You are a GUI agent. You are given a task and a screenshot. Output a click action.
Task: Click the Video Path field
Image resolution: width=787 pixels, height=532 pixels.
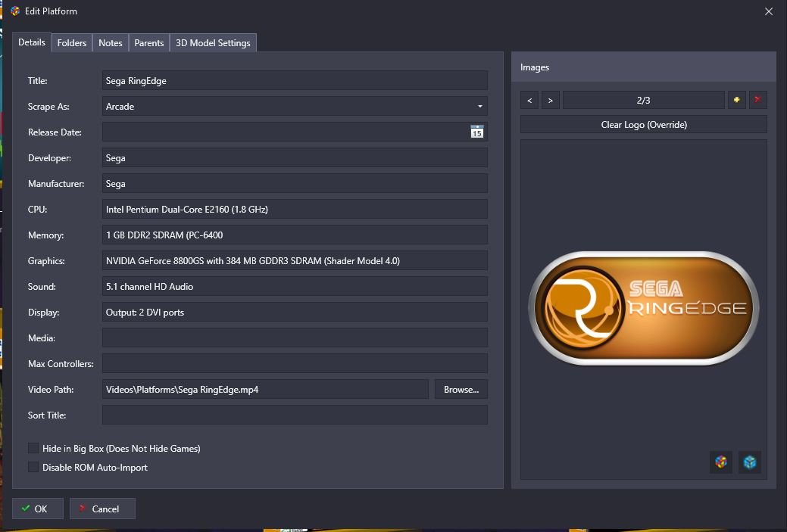pyautogui.click(x=265, y=389)
